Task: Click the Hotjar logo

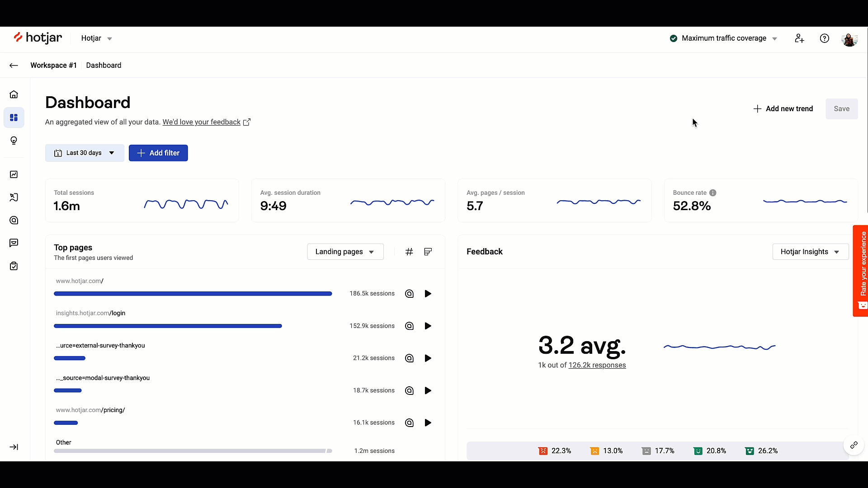Action: 38,38
